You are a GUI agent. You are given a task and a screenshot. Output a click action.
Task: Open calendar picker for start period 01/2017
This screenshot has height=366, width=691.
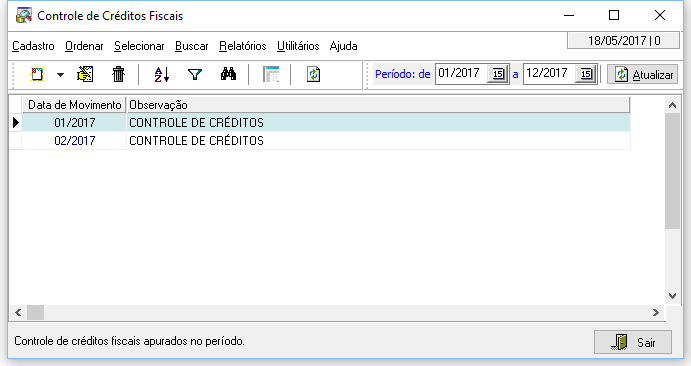point(498,74)
